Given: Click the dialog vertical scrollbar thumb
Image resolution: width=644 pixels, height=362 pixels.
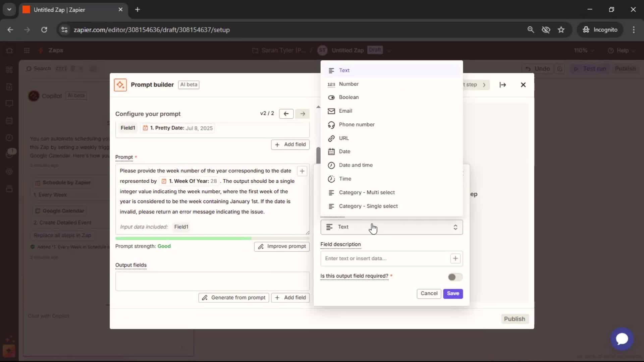Looking at the screenshot, I should [318, 155].
